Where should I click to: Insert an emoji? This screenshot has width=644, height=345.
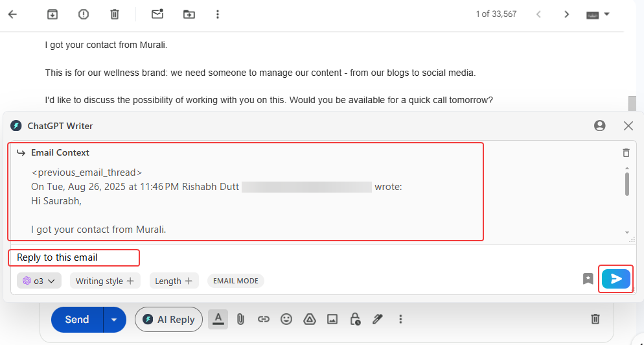(x=286, y=319)
